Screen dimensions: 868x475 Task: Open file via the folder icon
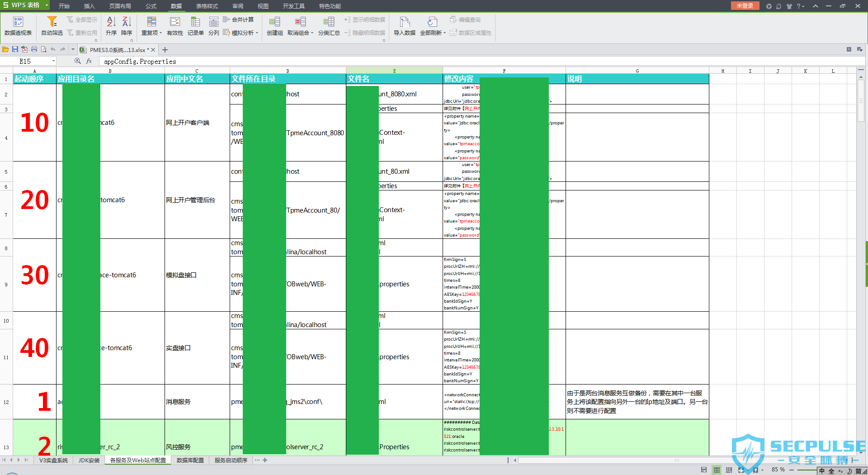5,49
